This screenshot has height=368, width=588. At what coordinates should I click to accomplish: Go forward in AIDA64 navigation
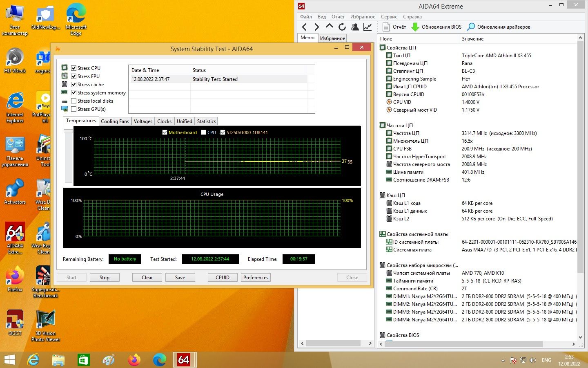pyautogui.click(x=317, y=27)
